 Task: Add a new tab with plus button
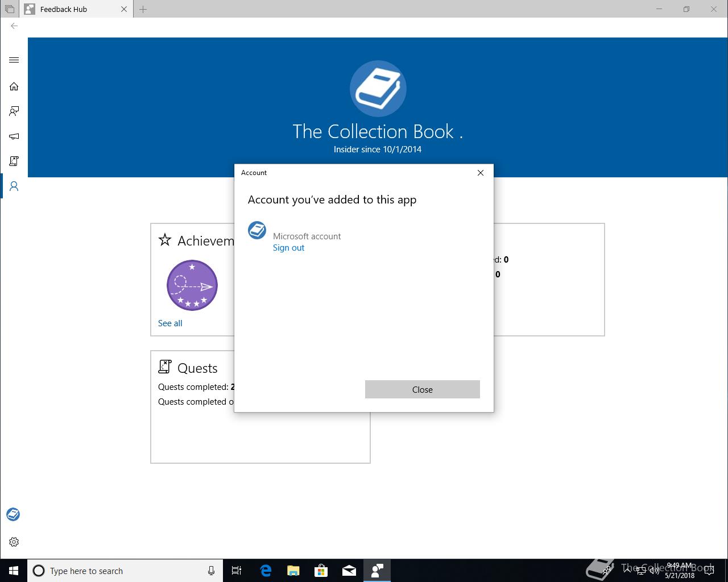143,9
